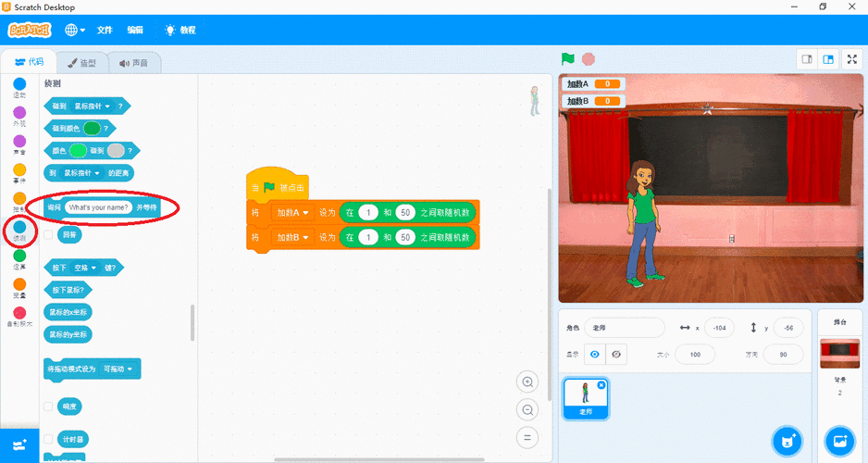This screenshot has height=463, width=868.
Task: Zoom out the code workspace
Action: [x=528, y=410]
